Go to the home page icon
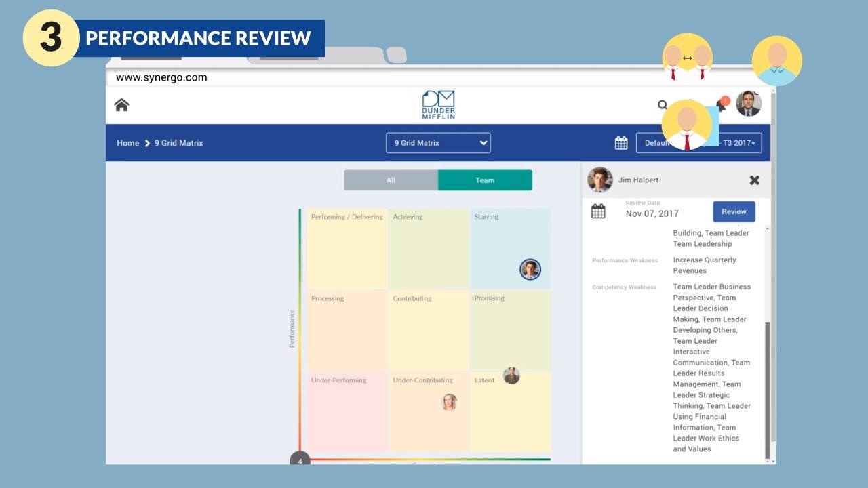Image resolution: width=868 pixels, height=488 pixels. pyautogui.click(x=121, y=104)
